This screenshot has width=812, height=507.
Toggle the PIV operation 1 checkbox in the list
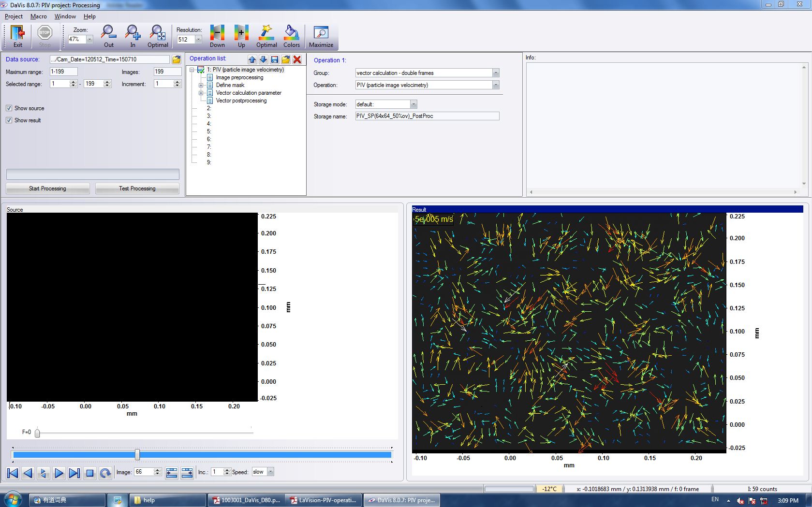[201, 70]
